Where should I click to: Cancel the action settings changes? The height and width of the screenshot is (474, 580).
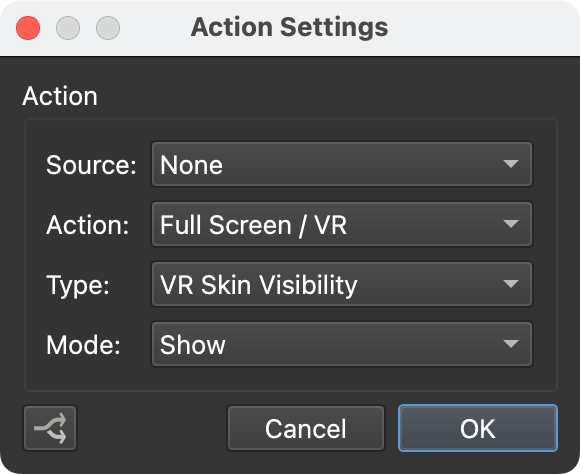(x=306, y=428)
